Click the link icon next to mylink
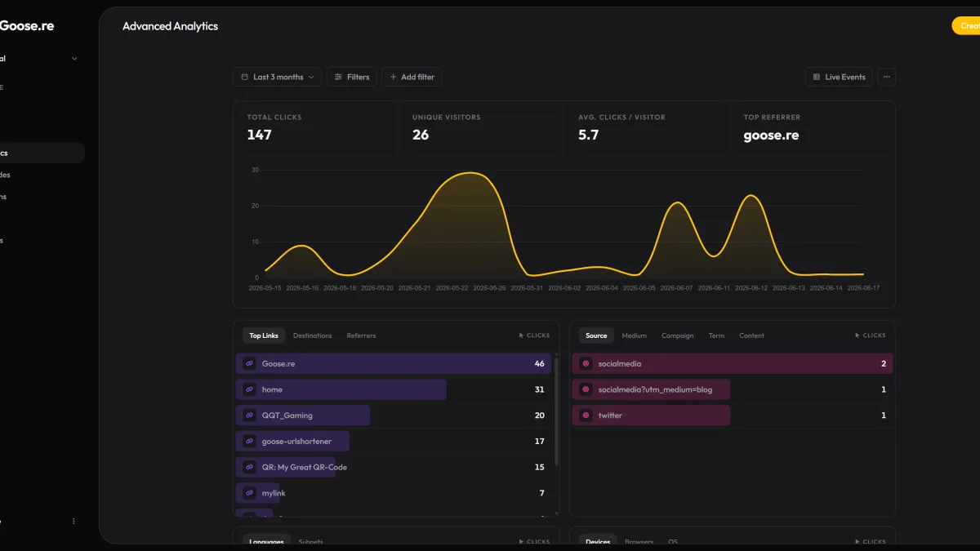The width and height of the screenshot is (980, 551). coord(250,493)
